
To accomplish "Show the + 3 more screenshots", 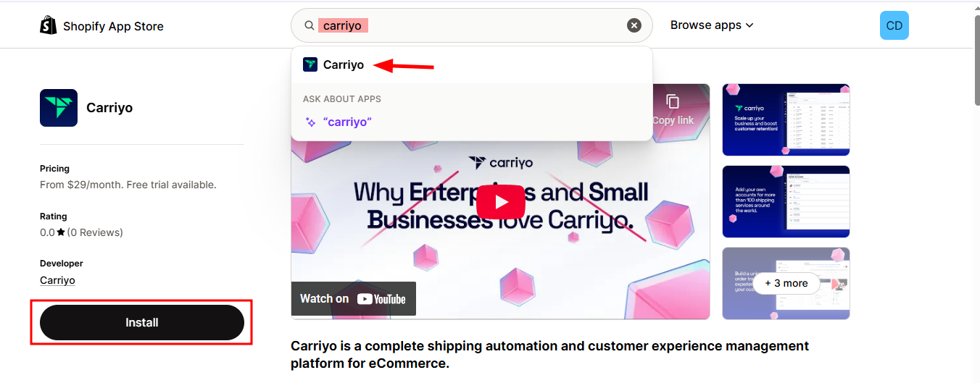I will click(786, 283).
